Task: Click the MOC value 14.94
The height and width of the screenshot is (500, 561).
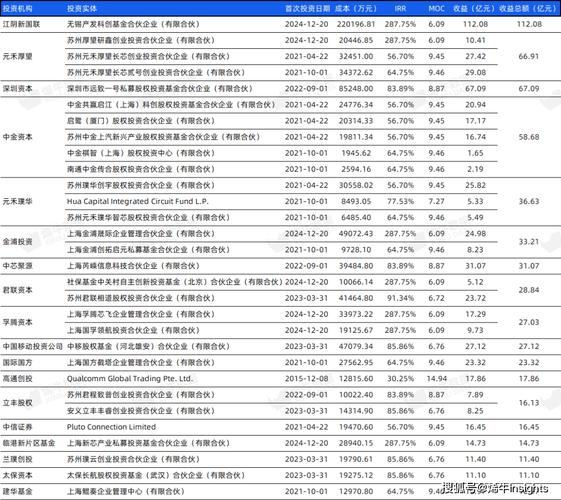Action: tap(436, 378)
